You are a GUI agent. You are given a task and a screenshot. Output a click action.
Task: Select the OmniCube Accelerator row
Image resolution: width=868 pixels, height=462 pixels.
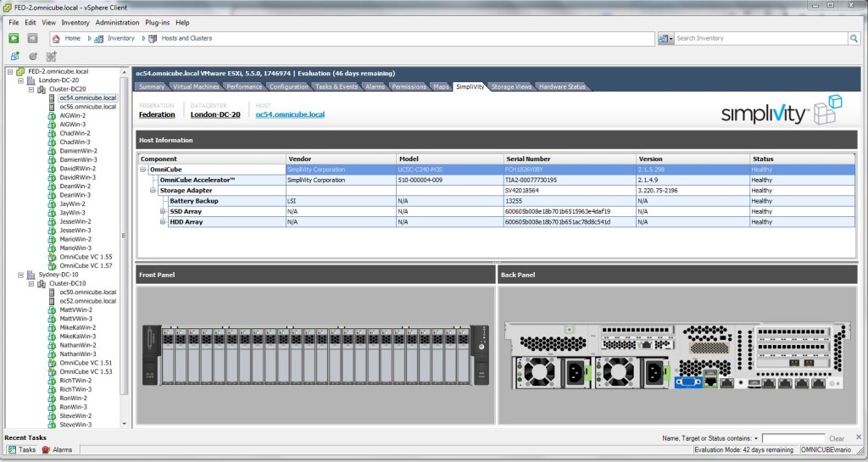496,180
